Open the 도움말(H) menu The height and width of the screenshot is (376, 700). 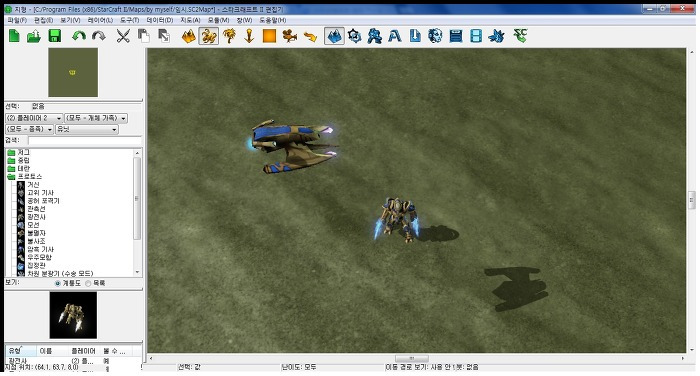click(273, 20)
